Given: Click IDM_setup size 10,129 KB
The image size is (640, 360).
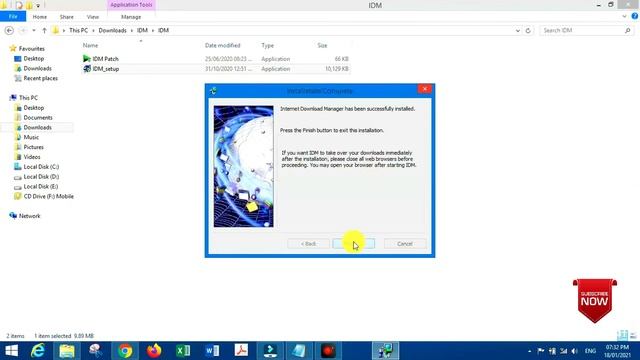Looking at the screenshot, I should click(x=337, y=69).
